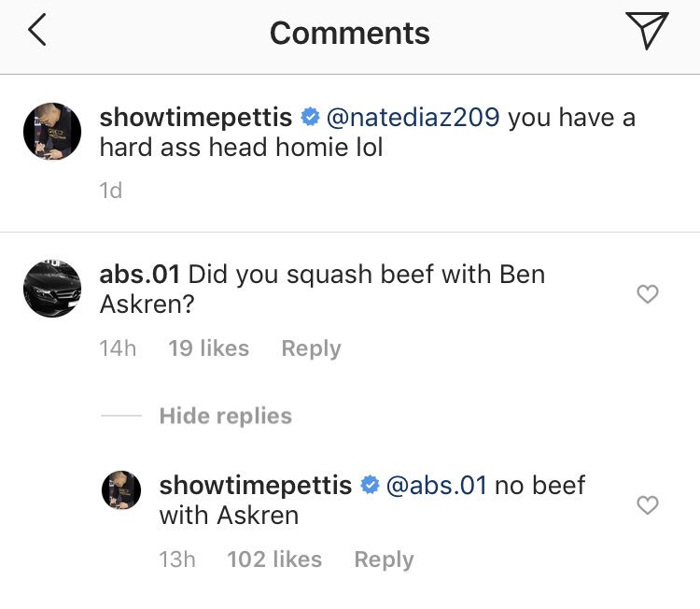Open the @abs.01 mention link
The height and width of the screenshot is (609, 700).
(x=436, y=485)
